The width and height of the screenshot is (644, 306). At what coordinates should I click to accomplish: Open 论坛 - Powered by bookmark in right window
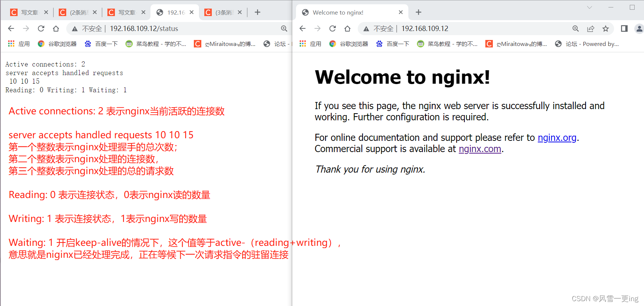click(x=587, y=44)
